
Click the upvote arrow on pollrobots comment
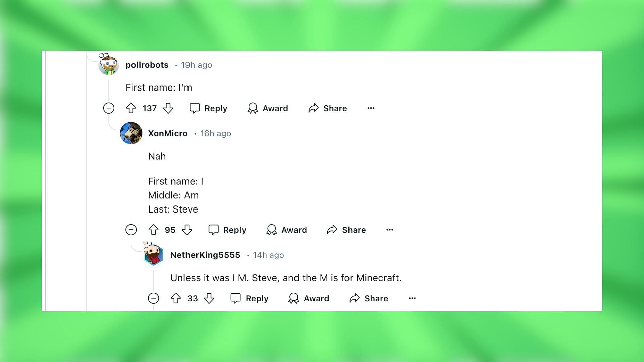tap(131, 108)
